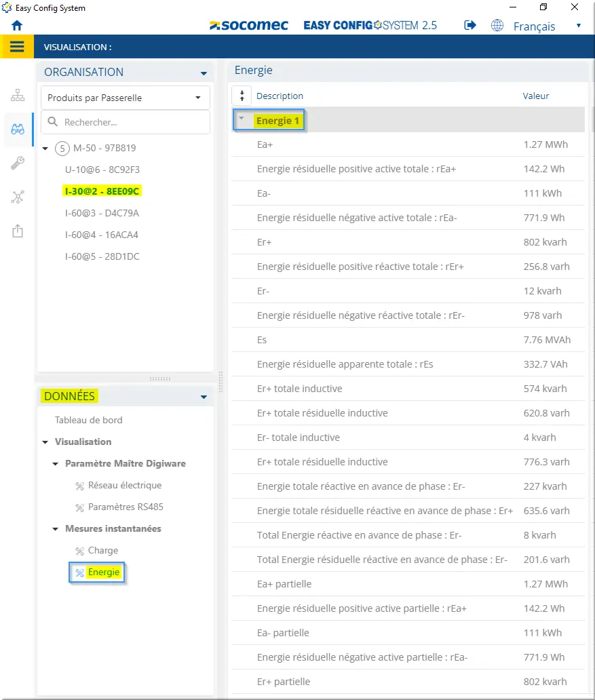The height and width of the screenshot is (700, 595).
Task: Click the tools icon beside Charge
Action: [80, 551]
